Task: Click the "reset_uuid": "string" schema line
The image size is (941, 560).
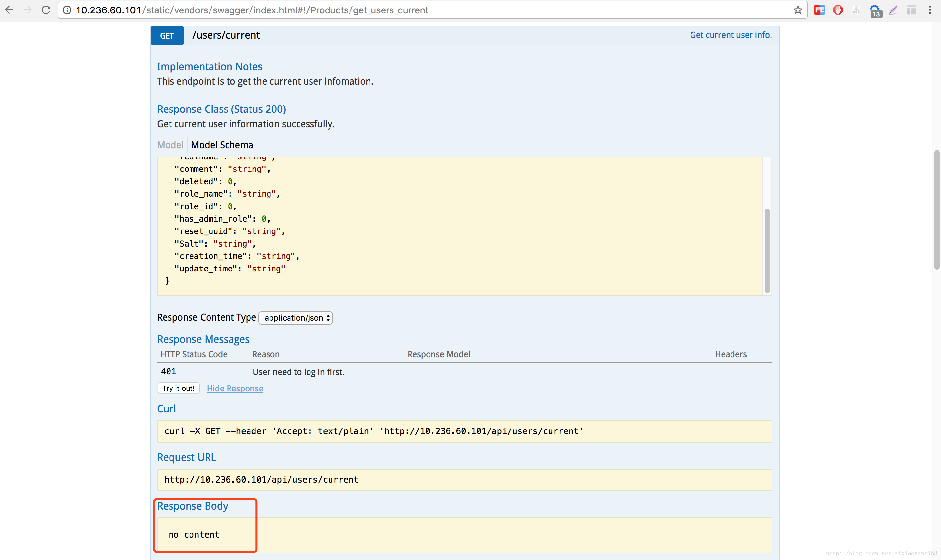Action: tap(230, 231)
